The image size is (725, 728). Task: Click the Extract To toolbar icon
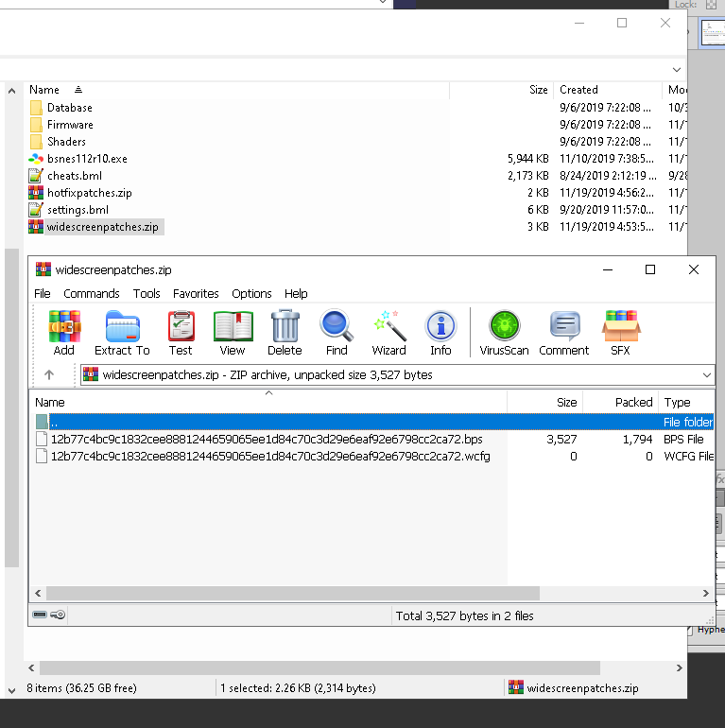pyautogui.click(x=123, y=326)
